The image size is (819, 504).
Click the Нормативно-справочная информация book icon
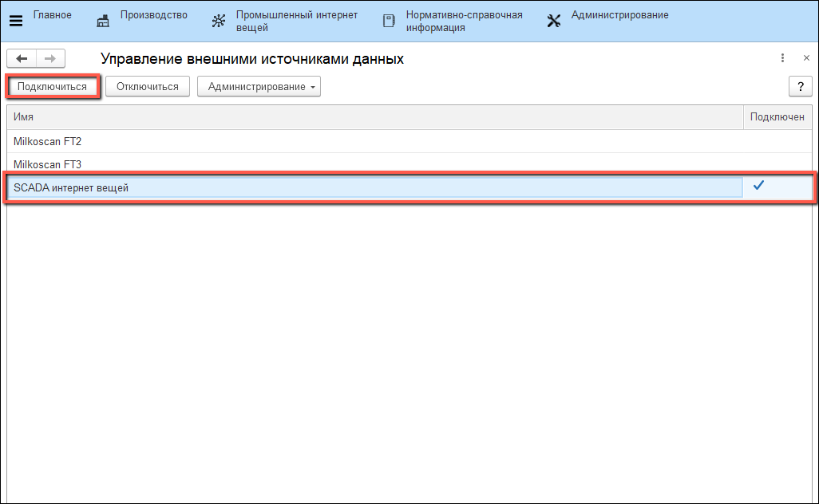[x=389, y=21]
